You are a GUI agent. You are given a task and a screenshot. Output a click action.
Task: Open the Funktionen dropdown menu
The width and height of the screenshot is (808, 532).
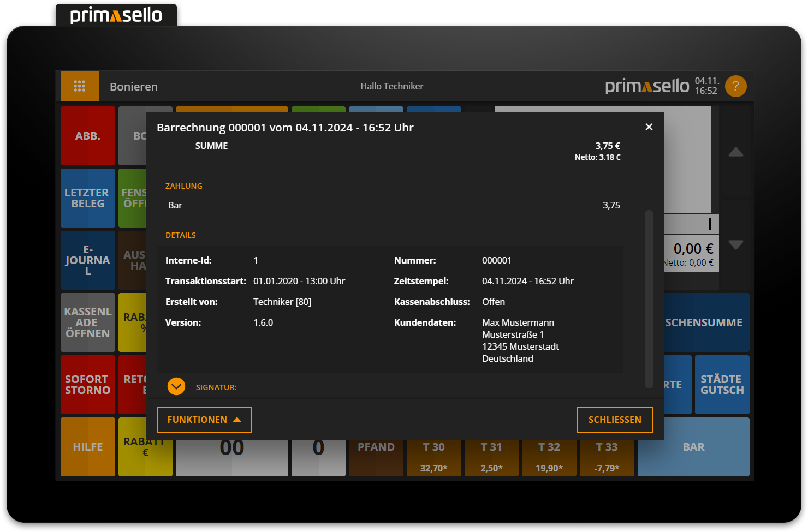[x=204, y=420]
